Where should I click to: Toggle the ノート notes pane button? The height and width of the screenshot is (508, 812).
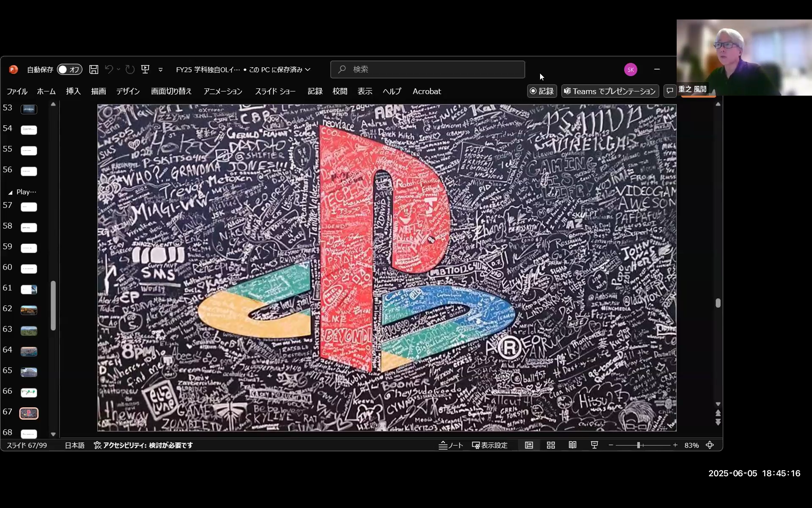[x=451, y=445]
